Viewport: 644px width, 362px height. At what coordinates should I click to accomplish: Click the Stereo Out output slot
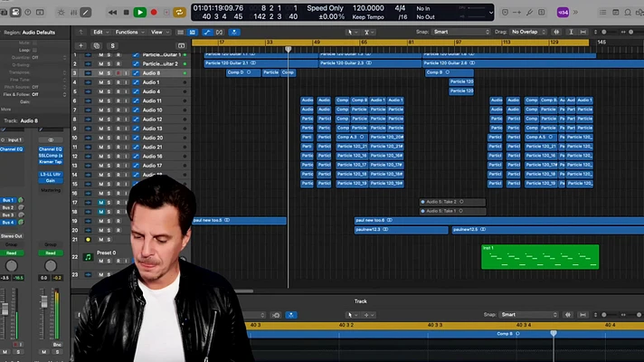pos(12,236)
